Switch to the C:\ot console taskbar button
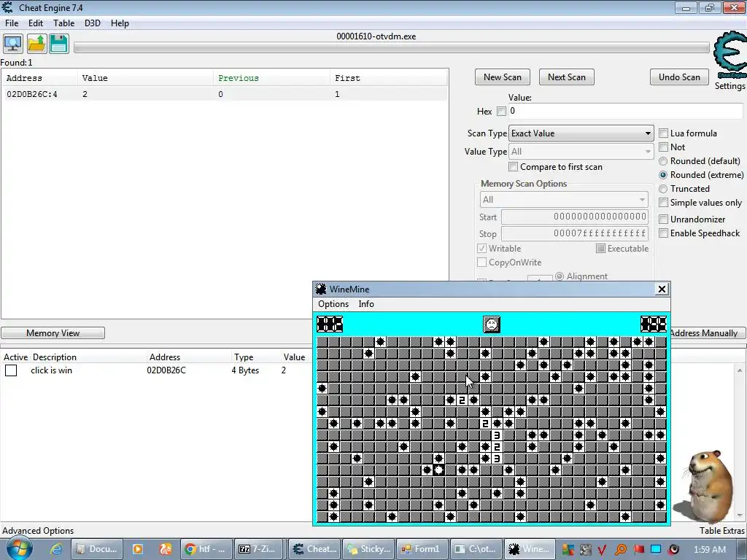 tap(476, 549)
